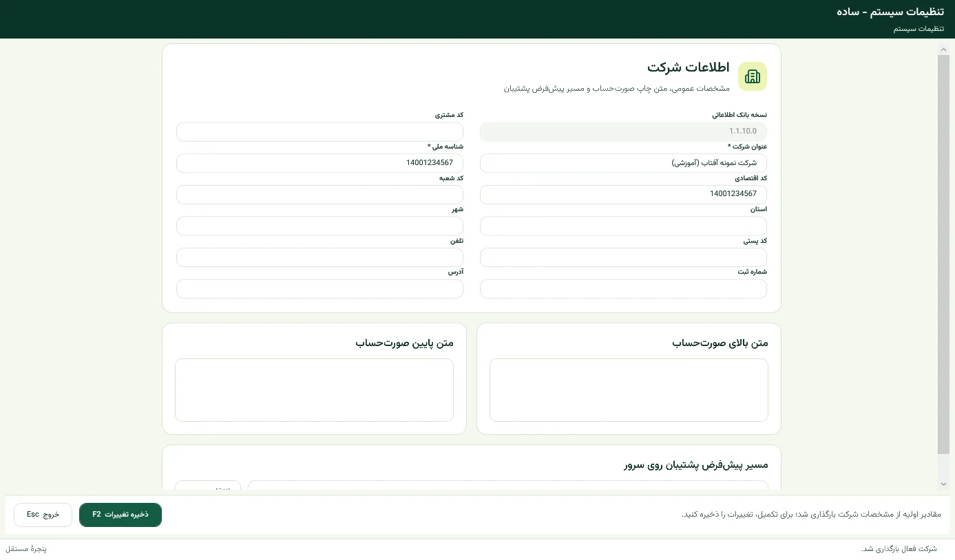Click the scrollbar up arrow

coord(943,49)
